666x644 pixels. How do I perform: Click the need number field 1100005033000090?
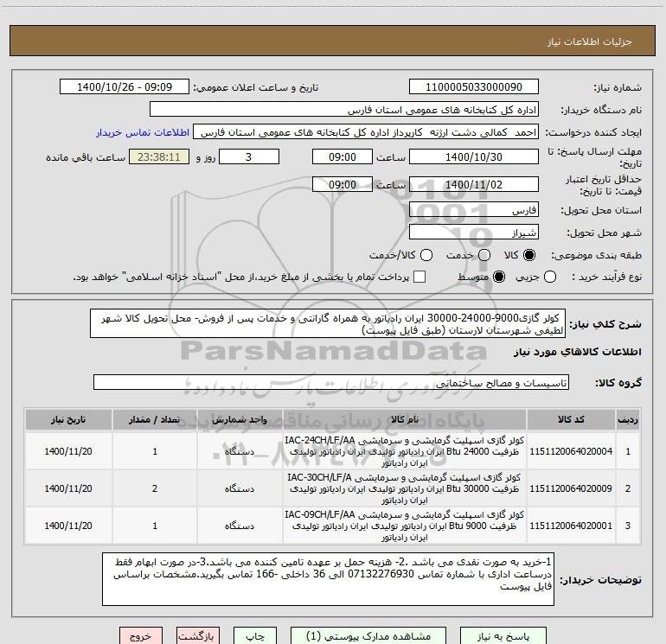click(x=474, y=86)
